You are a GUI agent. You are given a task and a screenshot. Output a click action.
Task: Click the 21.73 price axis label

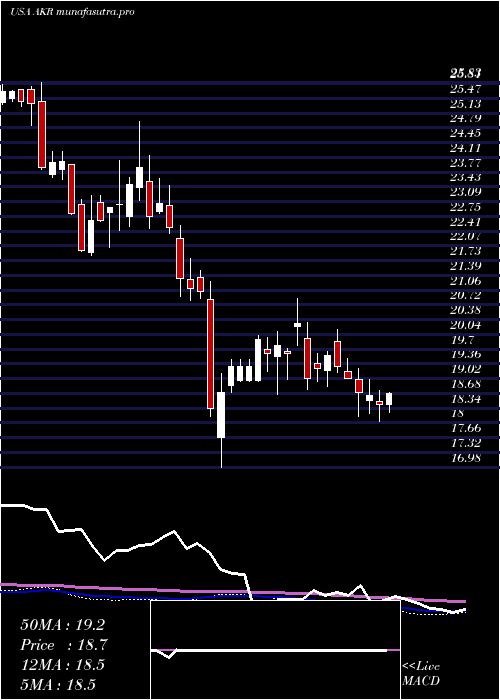(465, 251)
